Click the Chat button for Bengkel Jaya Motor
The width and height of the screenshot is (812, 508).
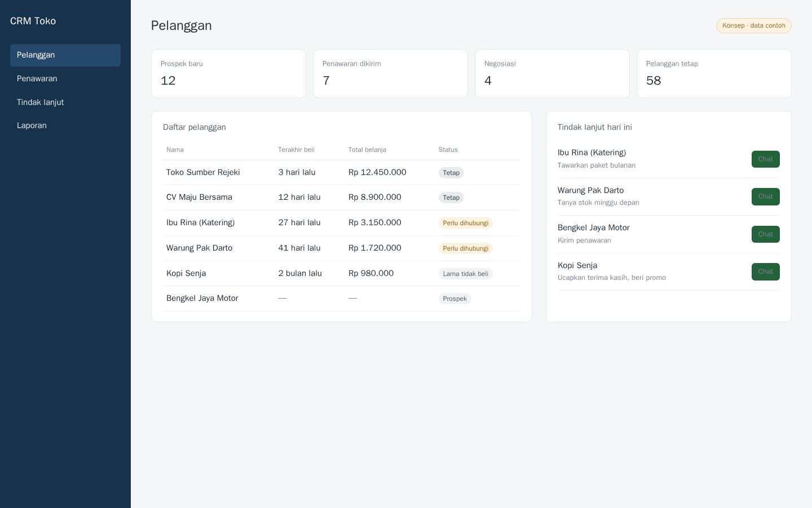(766, 234)
